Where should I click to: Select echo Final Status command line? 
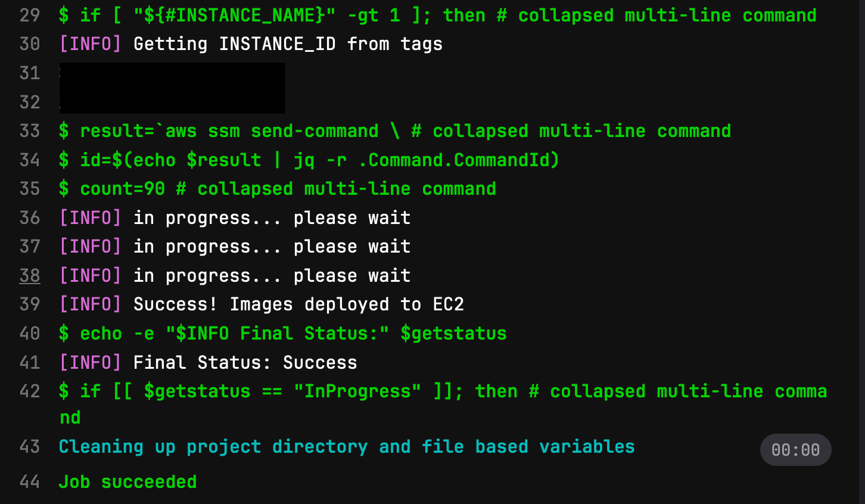click(283, 334)
